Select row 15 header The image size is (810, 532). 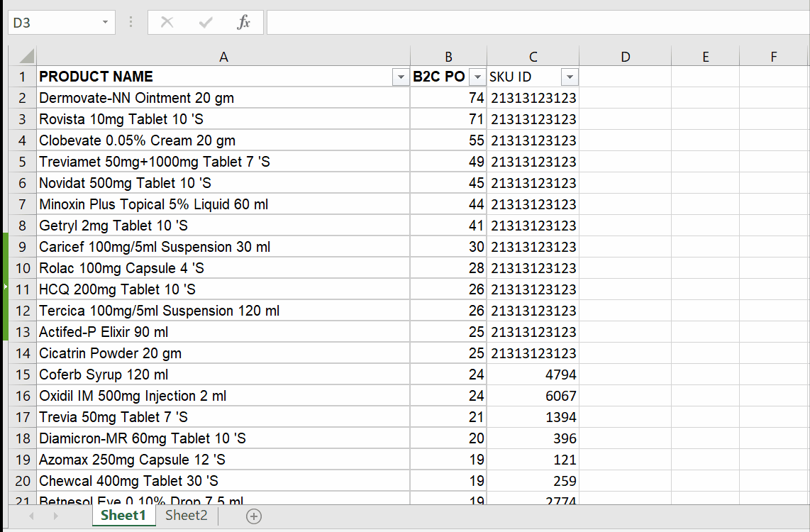(x=22, y=375)
